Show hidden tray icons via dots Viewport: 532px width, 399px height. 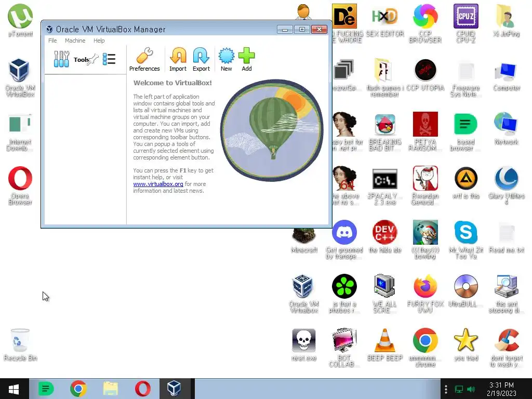pyautogui.click(x=446, y=389)
